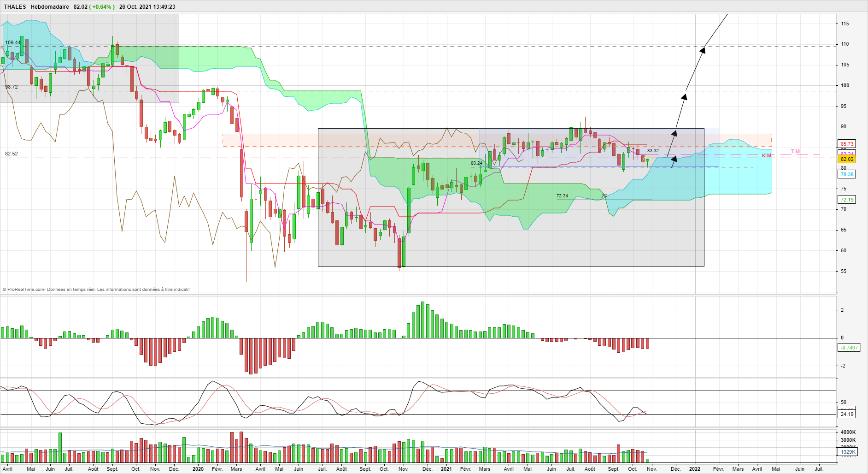Image resolution: width=868 pixels, height=474 pixels.
Task: Click the 83.32 annotation on chart
Action: point(653,151)
